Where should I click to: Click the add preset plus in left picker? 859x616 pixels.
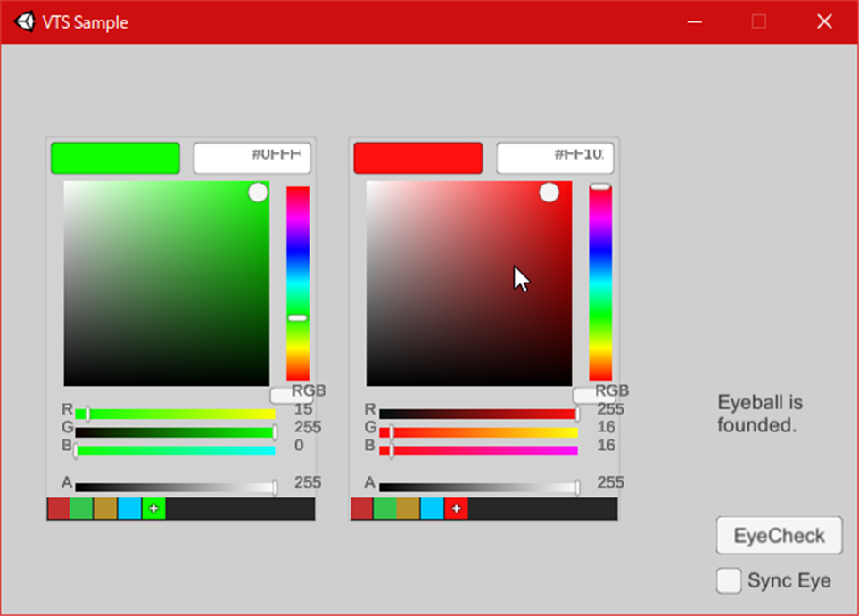click(x=154, y=509)
